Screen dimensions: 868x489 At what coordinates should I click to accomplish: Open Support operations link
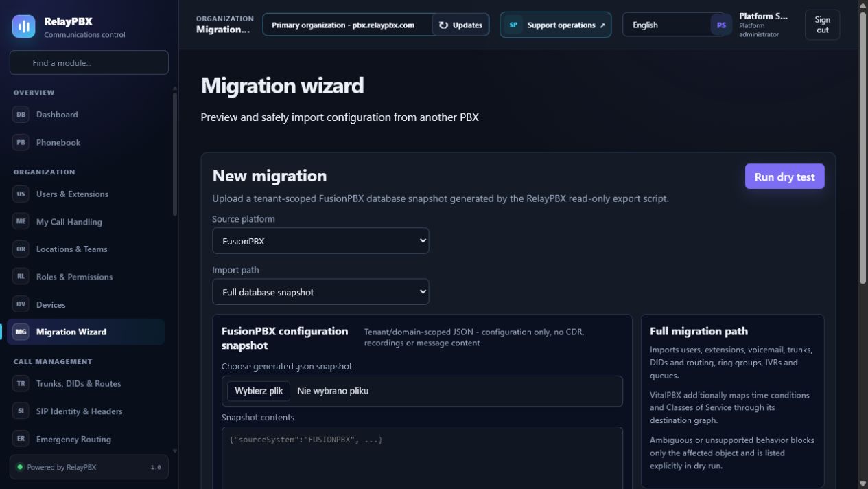pos(555,25)
